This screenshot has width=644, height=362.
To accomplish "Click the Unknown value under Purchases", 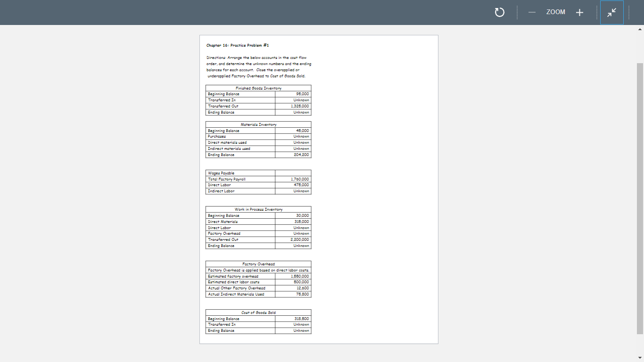I will 301,136.
